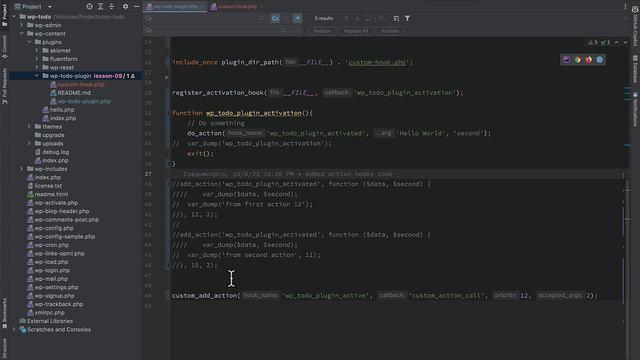640x360 pixels.
Task: Select hello.php in project tree
Action: (x=62, y=110)
